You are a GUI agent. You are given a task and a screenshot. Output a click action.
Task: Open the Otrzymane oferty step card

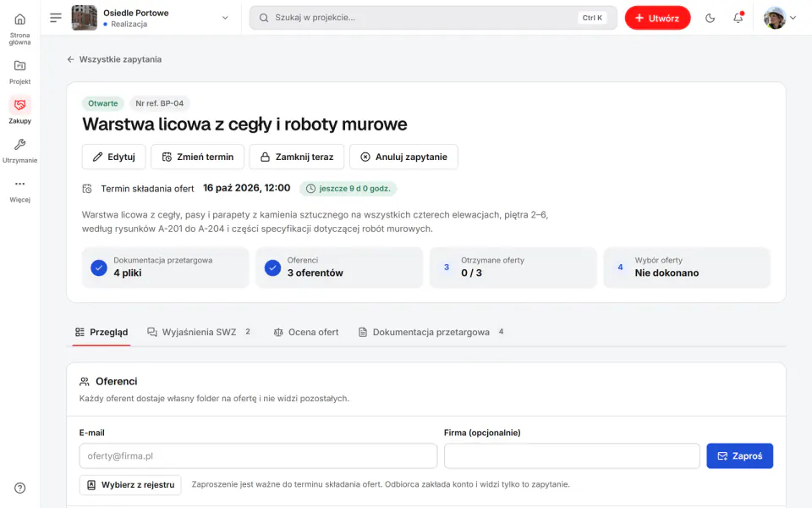[x=513, y=267]
